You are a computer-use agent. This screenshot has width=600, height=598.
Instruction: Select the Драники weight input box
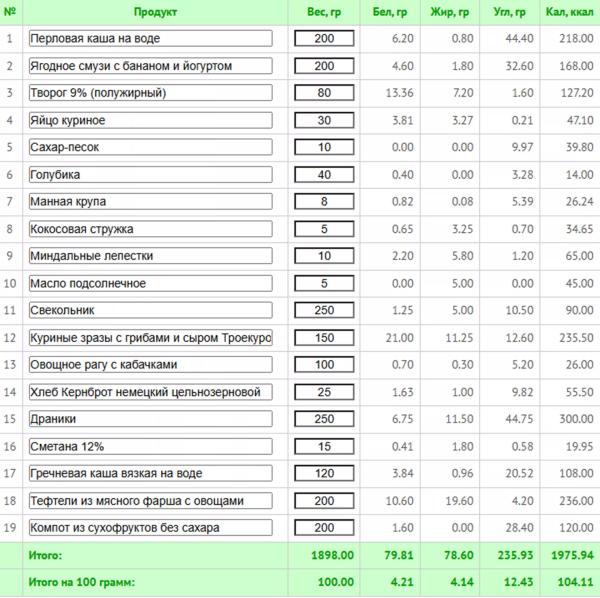(x=324, y=419)
